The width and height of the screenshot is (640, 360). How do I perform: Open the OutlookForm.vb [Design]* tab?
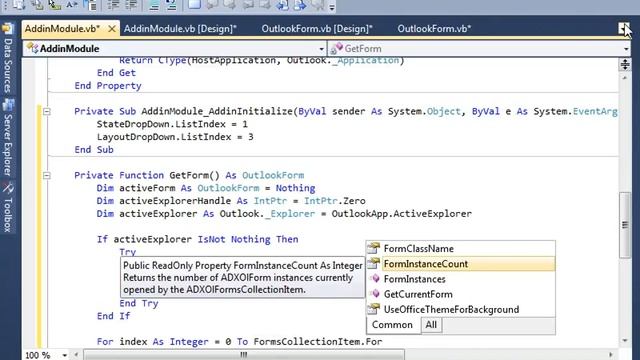317,29
